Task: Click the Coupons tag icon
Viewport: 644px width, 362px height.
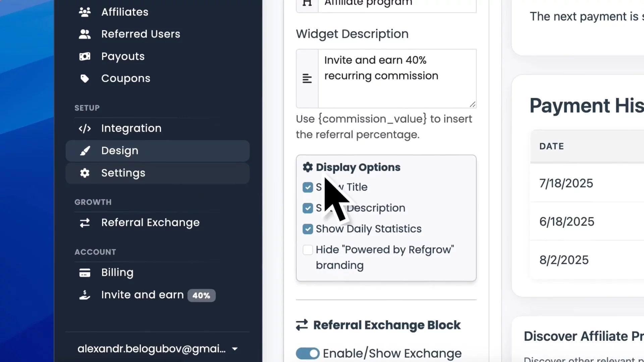Action: click(x=85, y=78)
